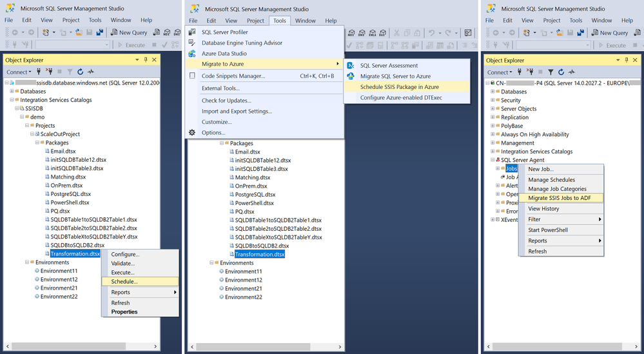
Task: Open left Object Explorer window position dropdown arrow
Action: click(x=137, y=60)
